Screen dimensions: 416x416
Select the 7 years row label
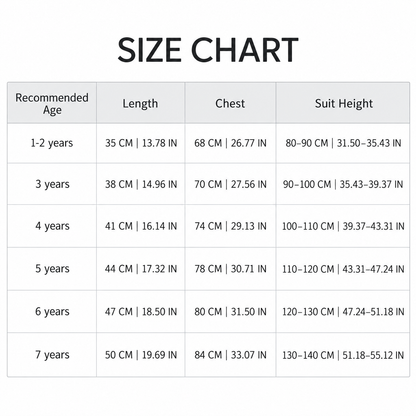click(52, 355)
